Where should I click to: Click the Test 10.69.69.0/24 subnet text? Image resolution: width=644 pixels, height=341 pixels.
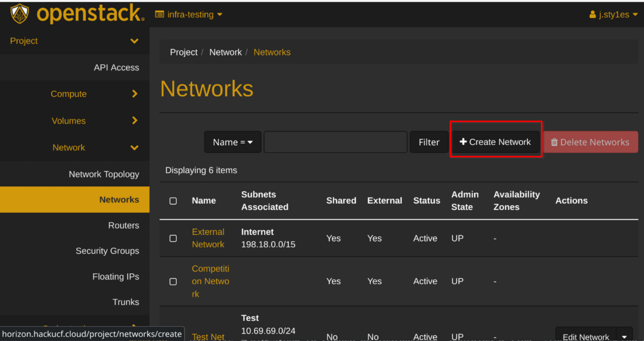point(268,324)
